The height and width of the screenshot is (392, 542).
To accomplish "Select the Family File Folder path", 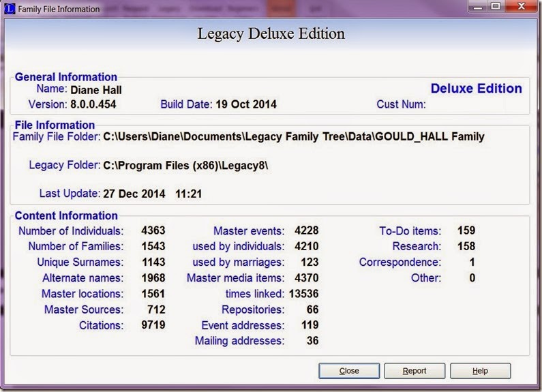I will tap(294, 136).
